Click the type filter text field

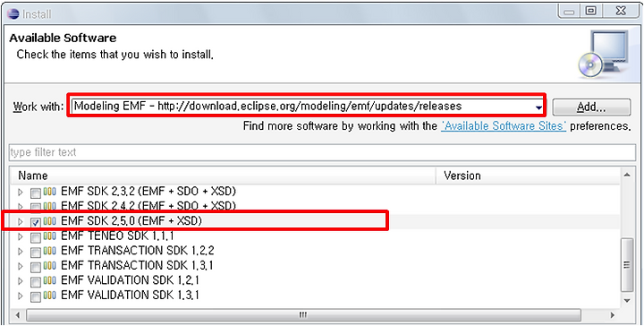coord(322,152)
